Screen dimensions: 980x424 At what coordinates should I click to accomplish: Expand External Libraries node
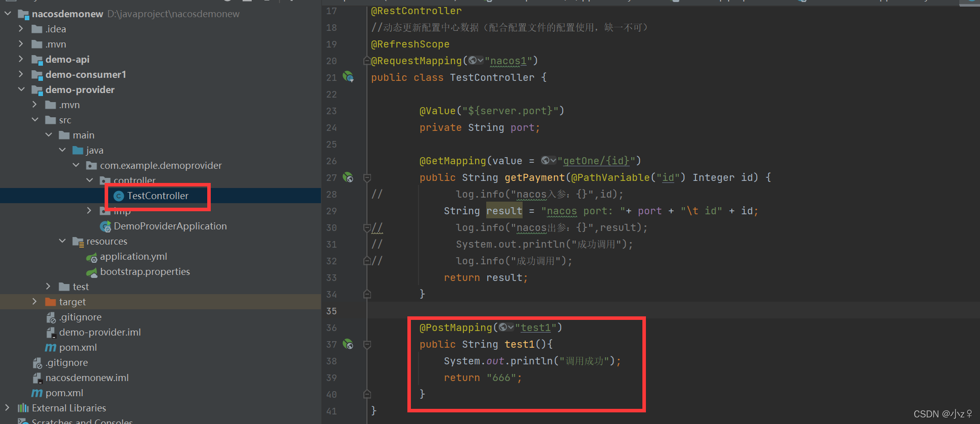(8, 408)
